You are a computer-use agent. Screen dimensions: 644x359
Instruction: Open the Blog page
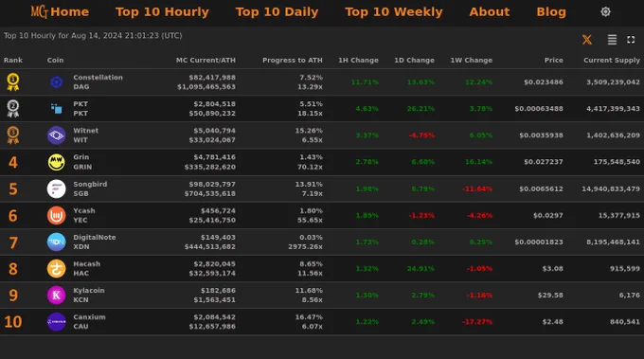tap(551, 12)
